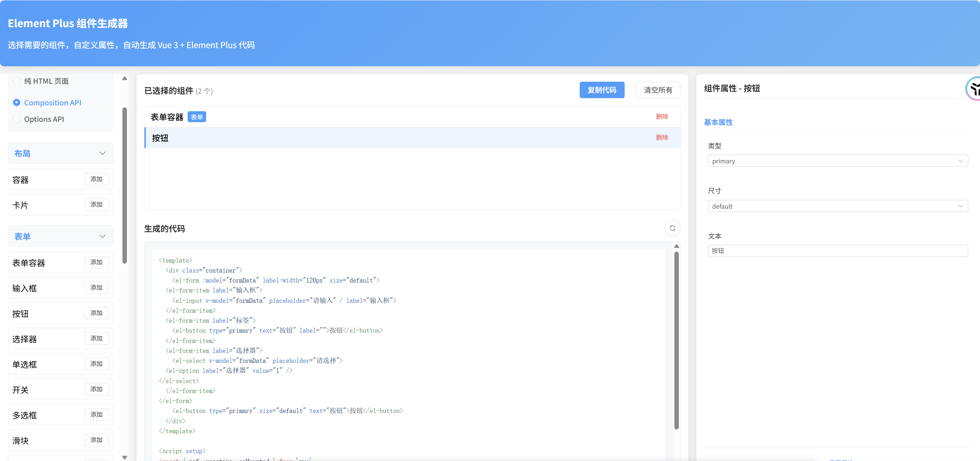This screenshot has height=461, width=980.
Task: Click the 已选择的组件 heading
Action: point(168,91)
